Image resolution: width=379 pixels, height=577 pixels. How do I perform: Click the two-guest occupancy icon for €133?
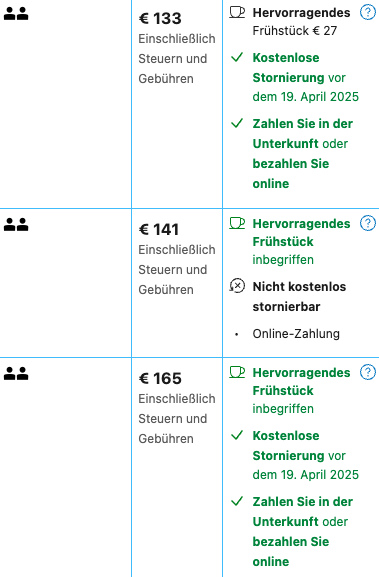coord(16,14)
